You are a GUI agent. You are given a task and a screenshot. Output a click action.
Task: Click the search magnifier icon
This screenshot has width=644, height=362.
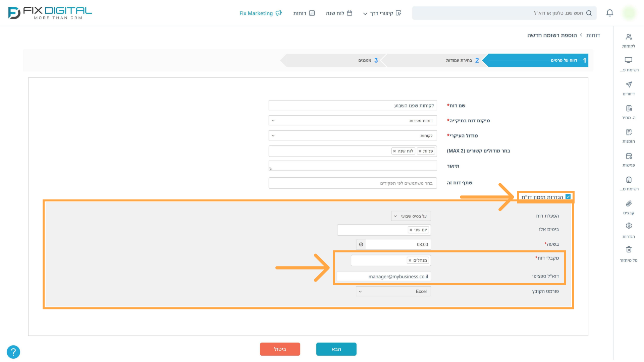pyautogui.click(x=589, y=13)
